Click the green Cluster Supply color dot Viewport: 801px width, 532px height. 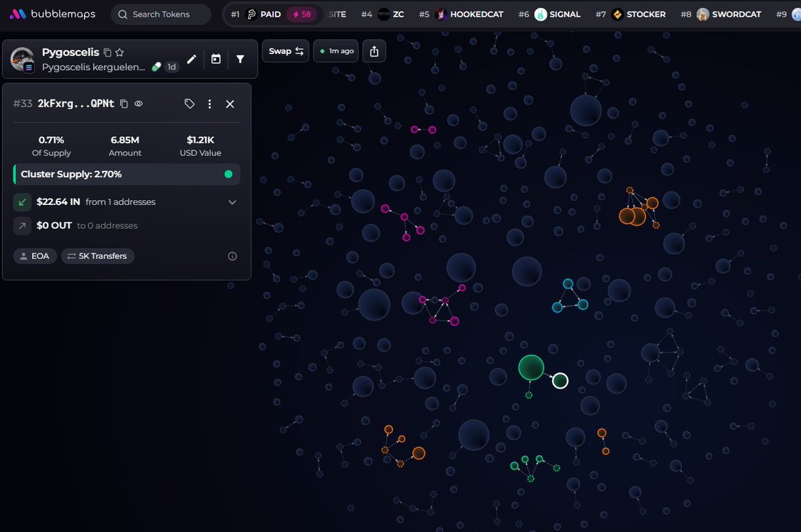point(229,174)
